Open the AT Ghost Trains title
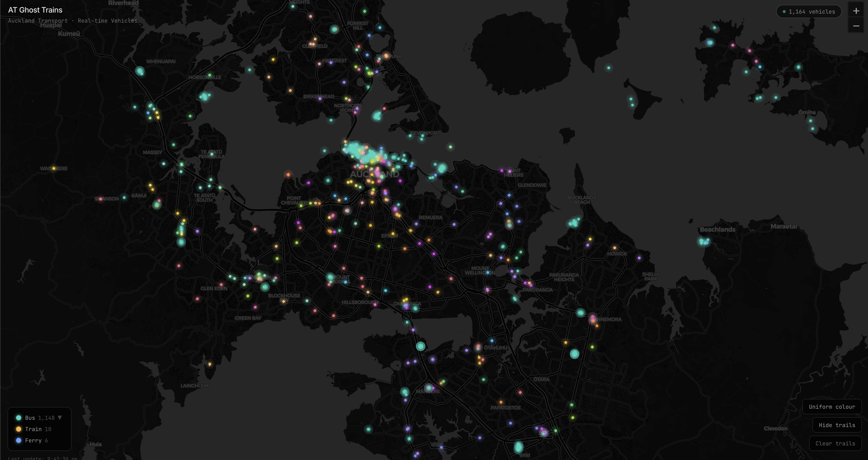The width and height of the screenshot is (868, 460). (35, 10)
